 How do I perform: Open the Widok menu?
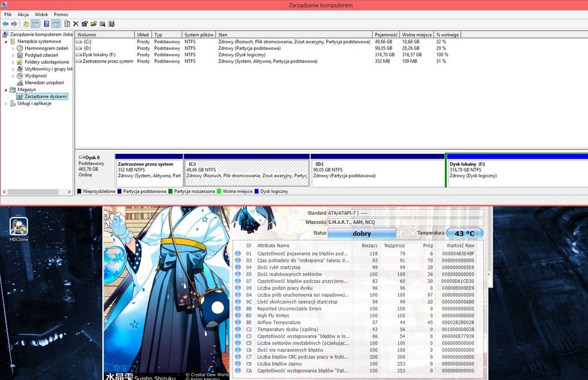tap(41, 14)
